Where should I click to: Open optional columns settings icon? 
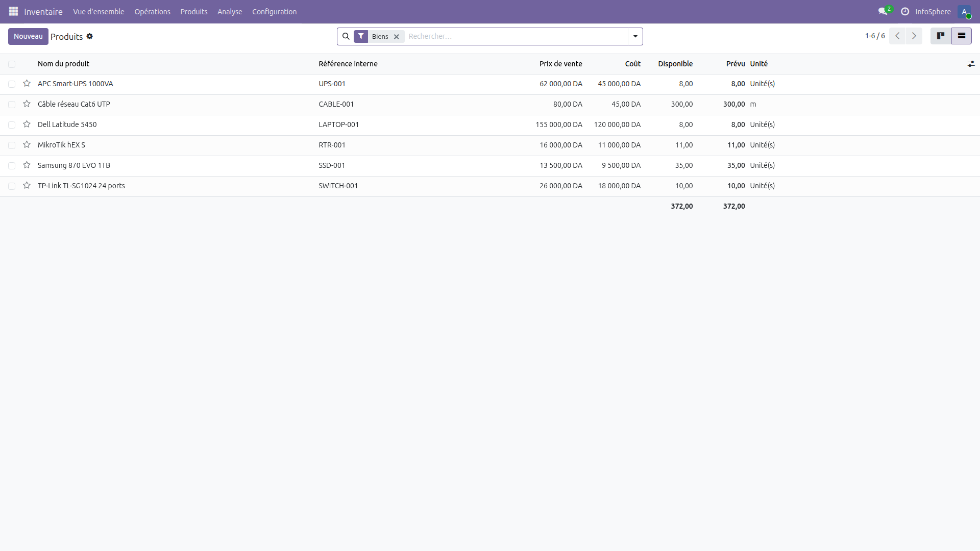(x=971, y=64)
